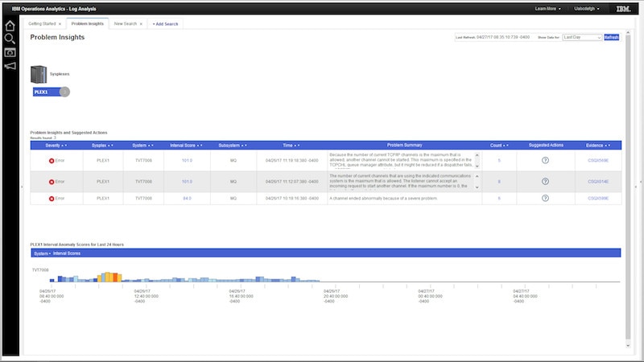Click the right panel collapse handle
This screenshot has width=644, height=362.
point(636,187)
